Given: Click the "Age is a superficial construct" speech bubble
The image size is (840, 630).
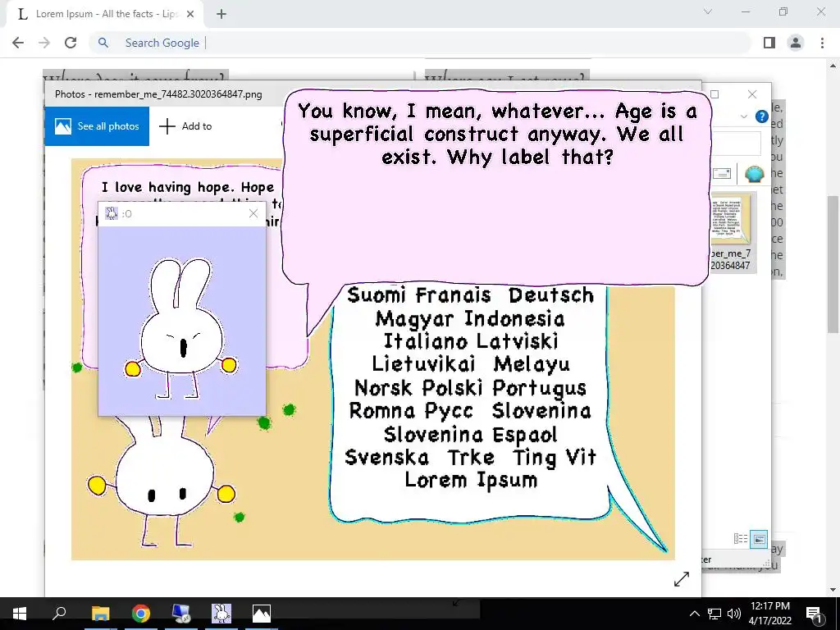Looking at the screenshot, I should [496, 188].
